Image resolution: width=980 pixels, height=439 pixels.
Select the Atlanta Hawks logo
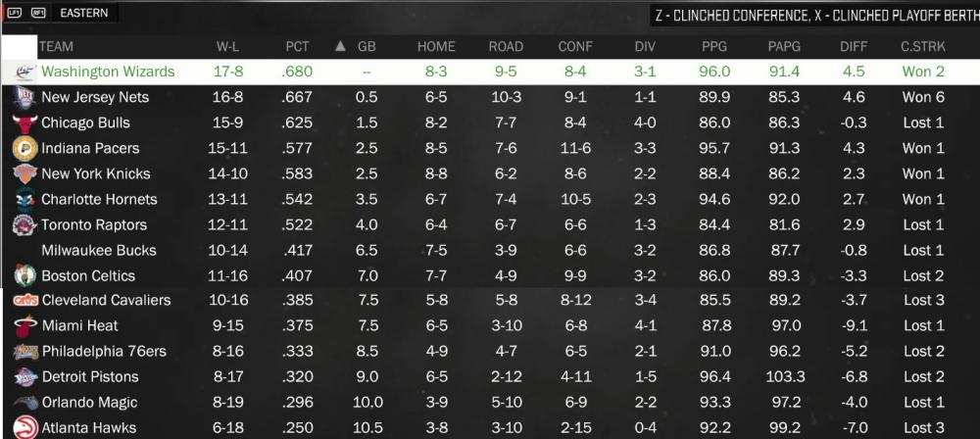click(x=25, y=428)
